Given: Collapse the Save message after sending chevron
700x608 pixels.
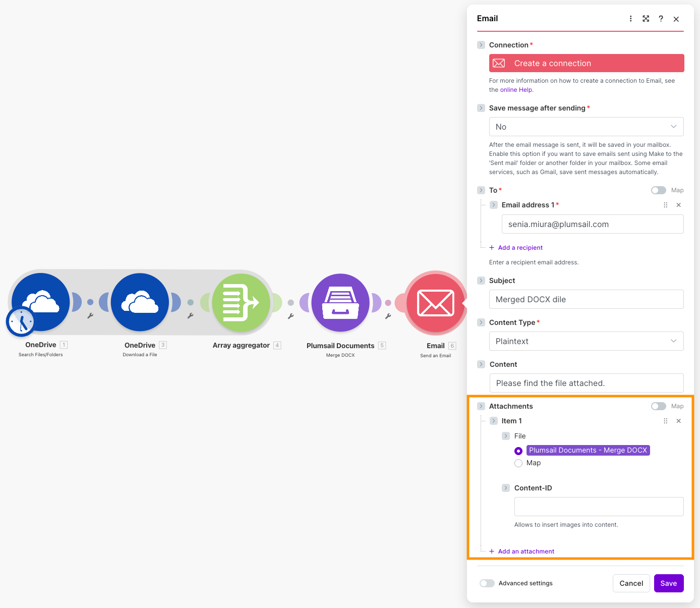Looking at the screenshot, I should (x=481, y=108).
